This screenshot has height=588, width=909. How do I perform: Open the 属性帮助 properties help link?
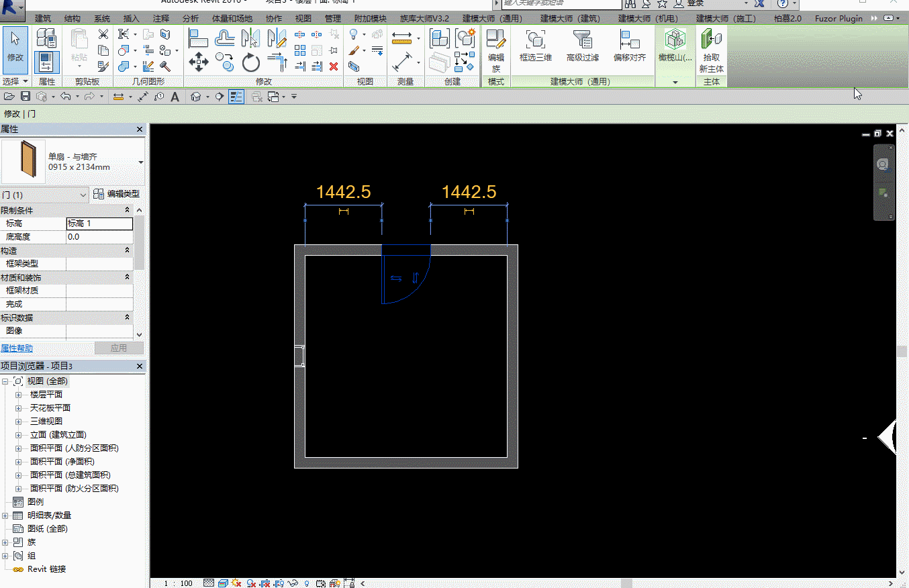click(17, 348)
